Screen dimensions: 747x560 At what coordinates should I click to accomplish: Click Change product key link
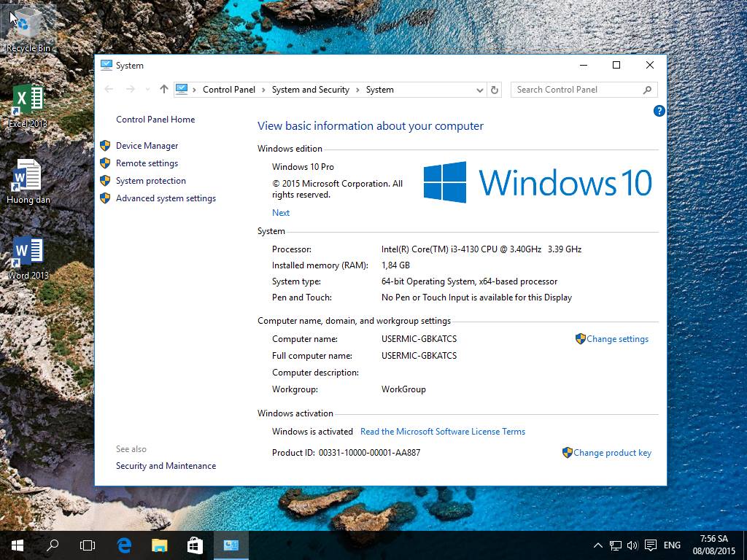[612, 453]
